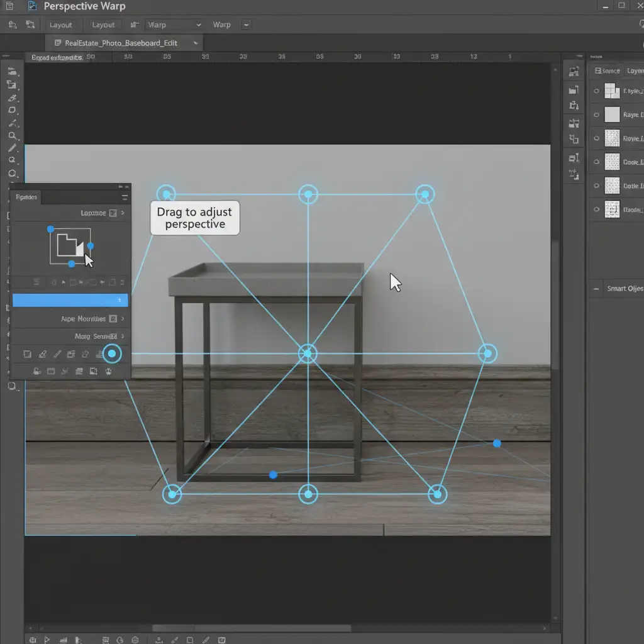644x644 pixels.
Task: Select the Source tab in right panel
Action: tap(608, 71)
